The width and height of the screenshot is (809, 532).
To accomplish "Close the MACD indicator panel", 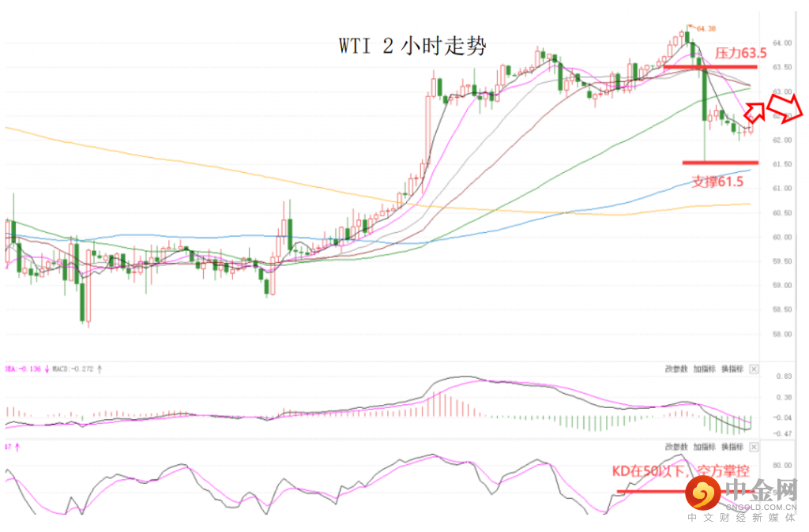I will [754, 369].
